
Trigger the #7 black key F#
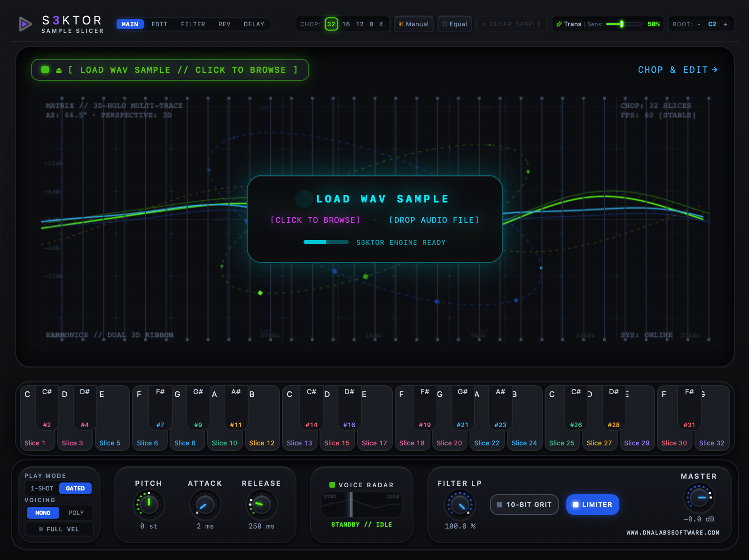click(160, 408)
